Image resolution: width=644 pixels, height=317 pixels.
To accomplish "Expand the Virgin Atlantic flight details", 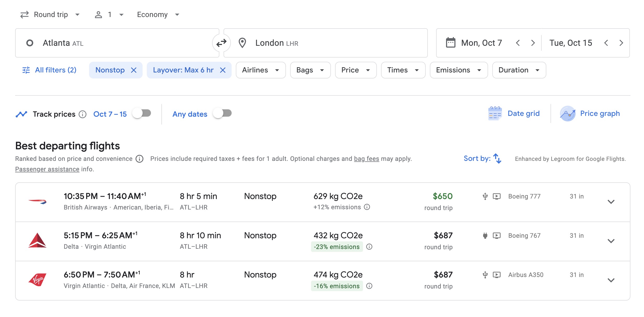I will point(611,280).
